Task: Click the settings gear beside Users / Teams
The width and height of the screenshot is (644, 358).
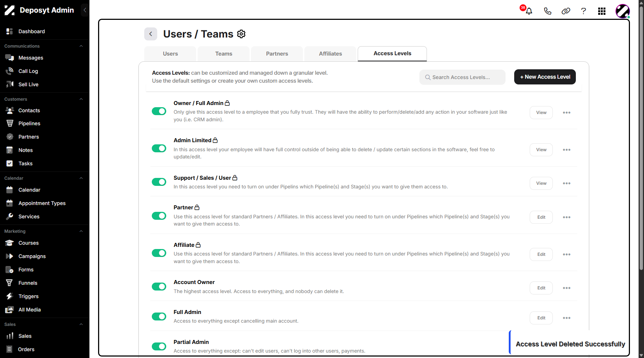Action: [x=241, y=34]
